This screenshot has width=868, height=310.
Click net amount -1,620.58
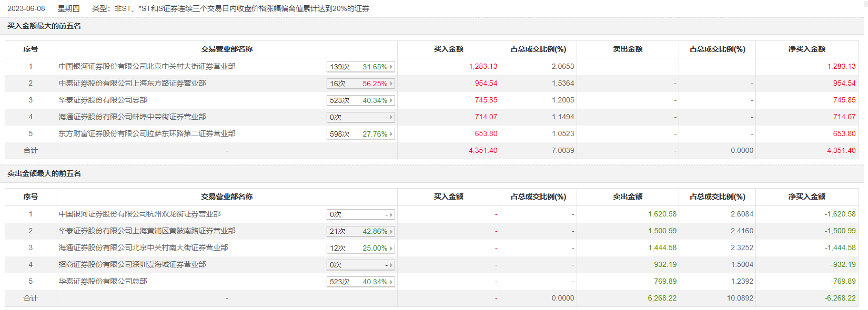point(840,214)
